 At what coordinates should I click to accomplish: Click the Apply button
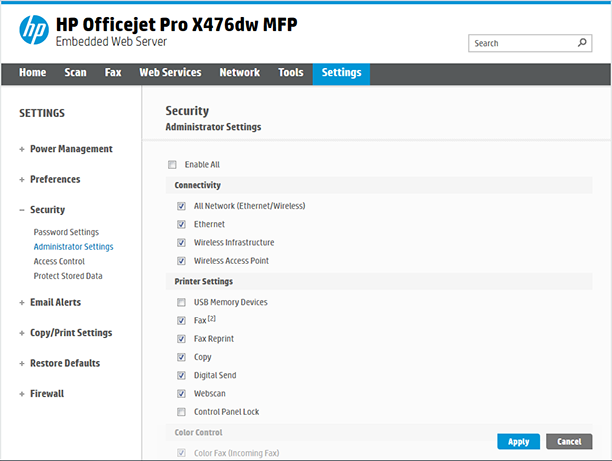[x=518, y=441]
